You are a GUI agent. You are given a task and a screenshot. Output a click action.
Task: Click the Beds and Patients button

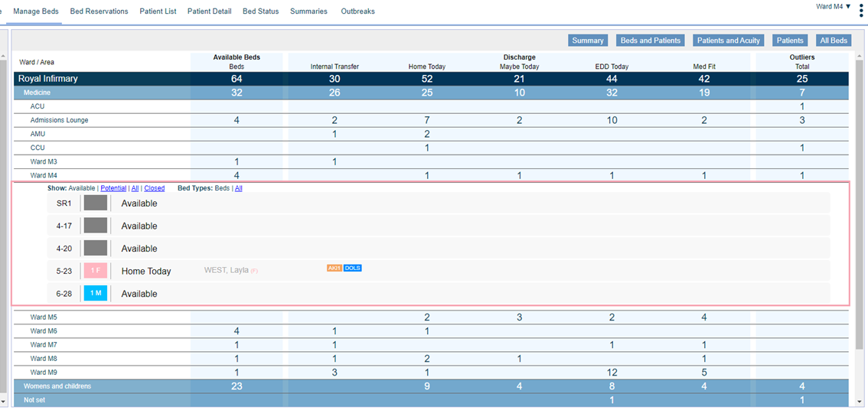[651, 41]
